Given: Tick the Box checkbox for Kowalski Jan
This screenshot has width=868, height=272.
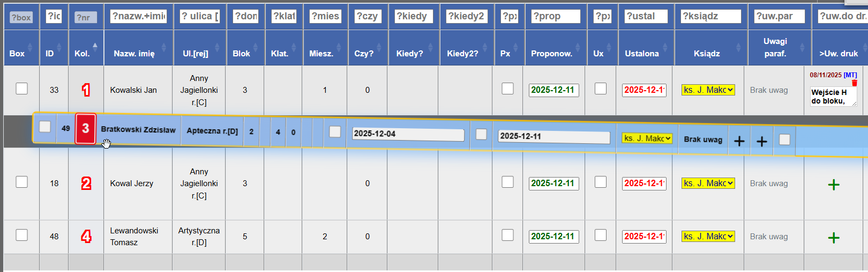Looking at the screenshot, I should 21,89.
